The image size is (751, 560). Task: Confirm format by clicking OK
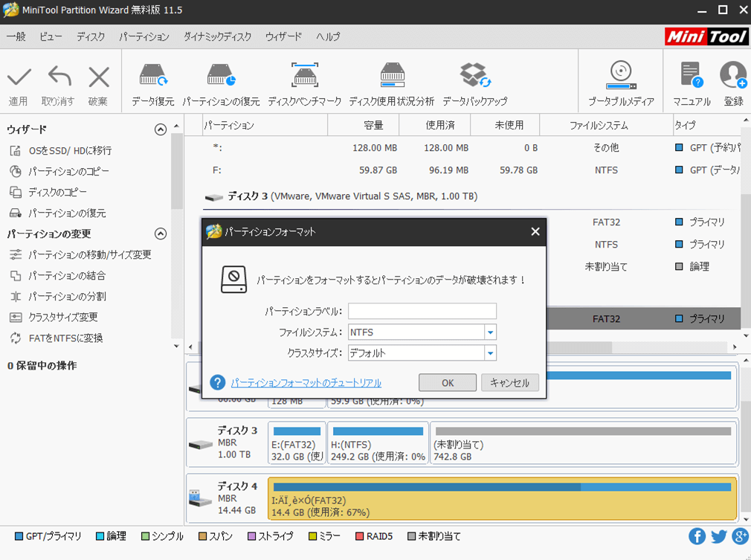click(x=447, y=382)
